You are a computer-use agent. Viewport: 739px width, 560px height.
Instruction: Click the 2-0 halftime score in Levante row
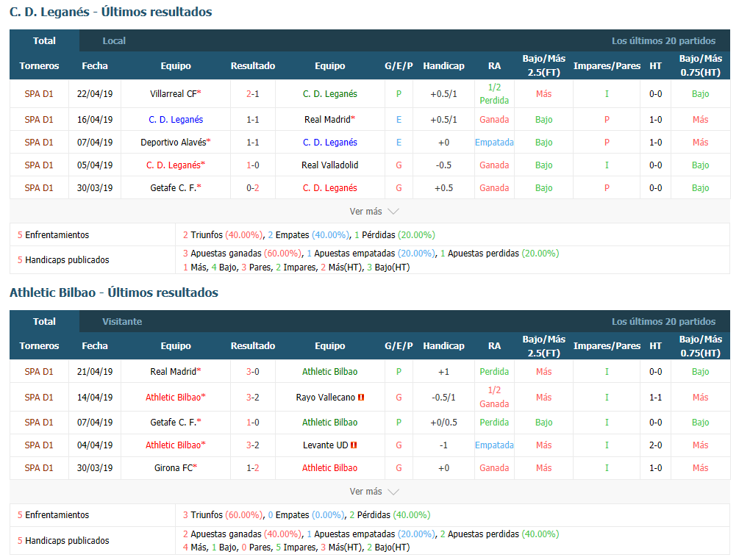[656, 445]
